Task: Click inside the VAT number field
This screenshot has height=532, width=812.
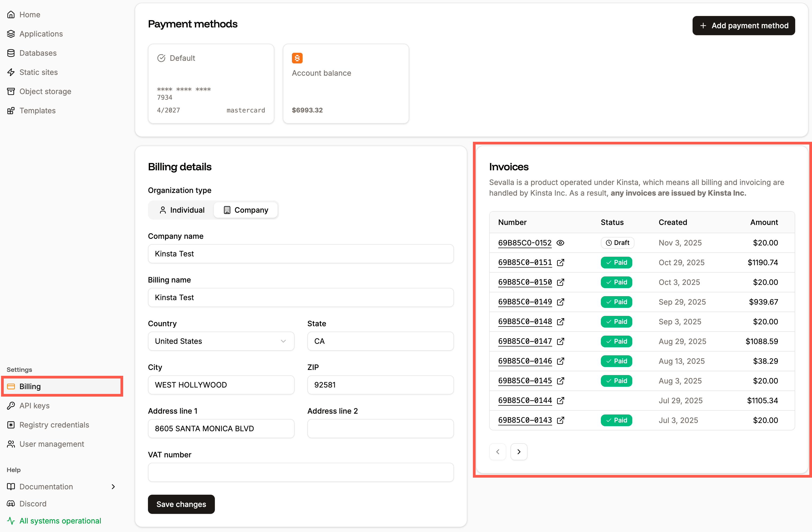Action: click(x=301, y=472)
